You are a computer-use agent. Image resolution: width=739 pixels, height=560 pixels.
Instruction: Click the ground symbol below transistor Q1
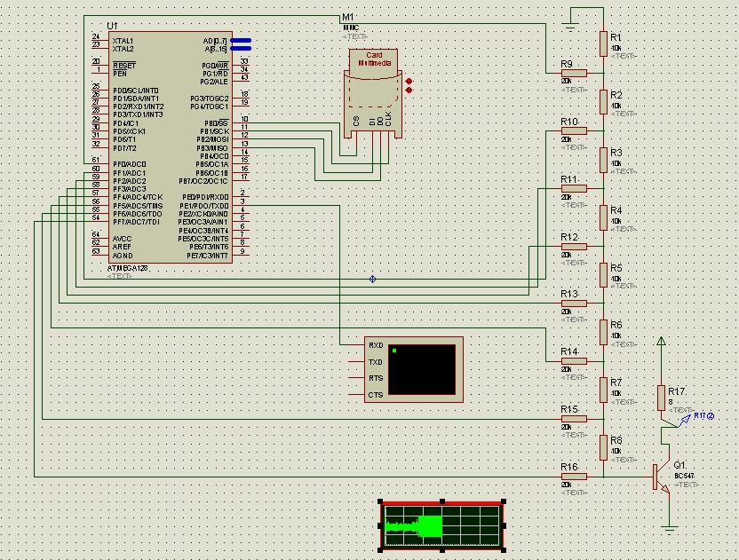[x=668, y=529]
